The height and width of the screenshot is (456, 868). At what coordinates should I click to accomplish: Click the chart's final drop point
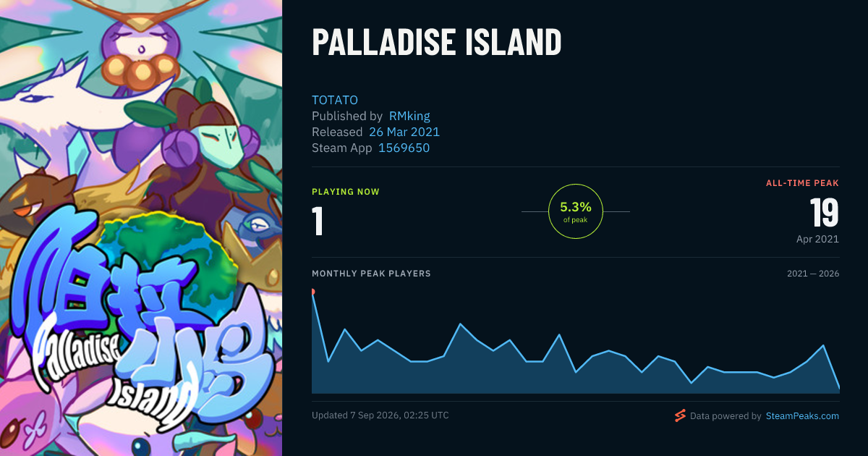(838, 388)
